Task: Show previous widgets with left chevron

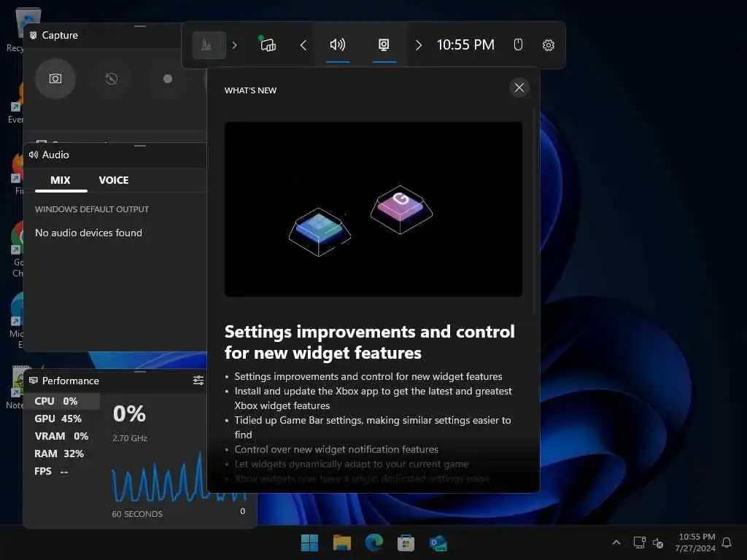Action: click(x=303, y=45)
